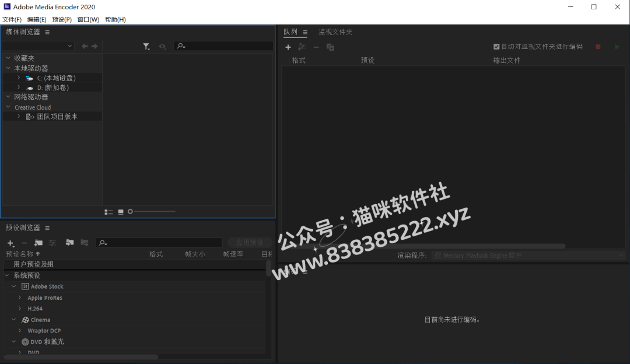The height and width of the screenshot is (364, 630).
Task: Open the 文件(F) menu
Action: pyautogui.click(x=12, y=19)
